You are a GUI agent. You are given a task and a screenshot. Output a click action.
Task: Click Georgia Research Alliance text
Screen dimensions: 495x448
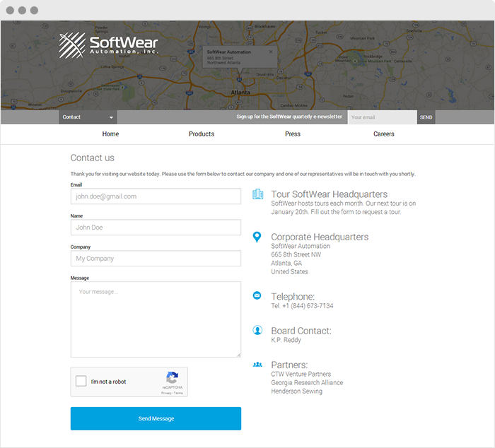point(307,383)
